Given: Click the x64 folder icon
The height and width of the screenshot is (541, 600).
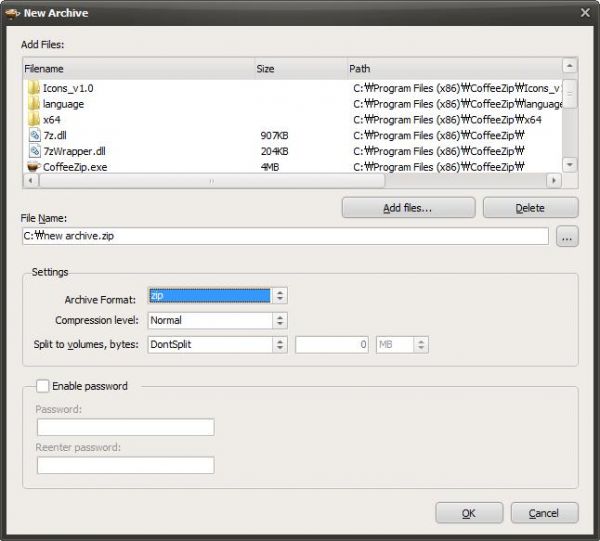Looking at the screenshot, I should tap(34, 119).
